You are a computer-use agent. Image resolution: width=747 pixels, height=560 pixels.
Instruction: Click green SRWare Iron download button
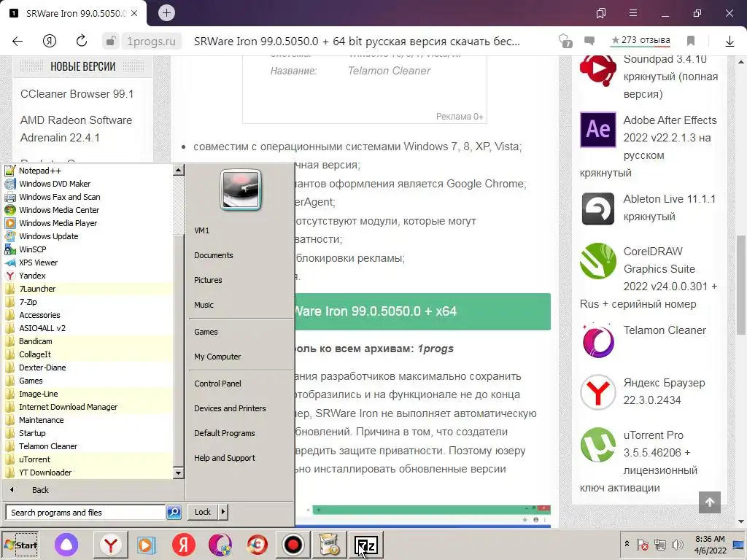pyautogui.click(x=422, y=311)
